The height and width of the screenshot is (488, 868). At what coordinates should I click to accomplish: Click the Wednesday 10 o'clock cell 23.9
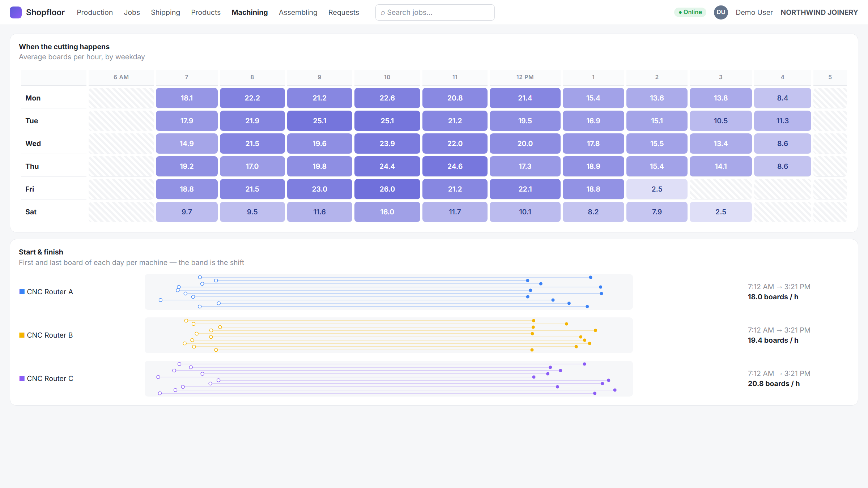click(387, 144)
